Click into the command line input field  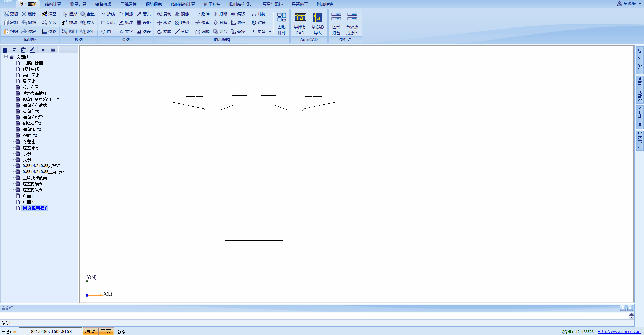coord(312,316)
